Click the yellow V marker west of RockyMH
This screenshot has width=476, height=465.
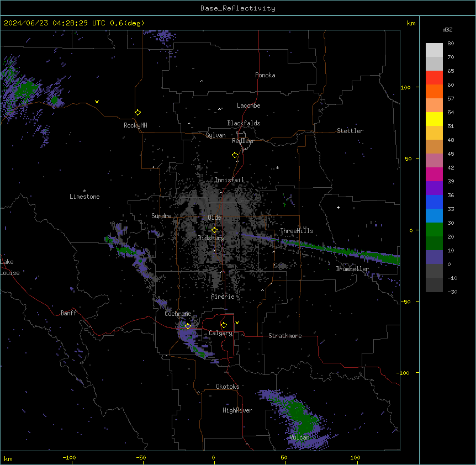tap(97, 102)
